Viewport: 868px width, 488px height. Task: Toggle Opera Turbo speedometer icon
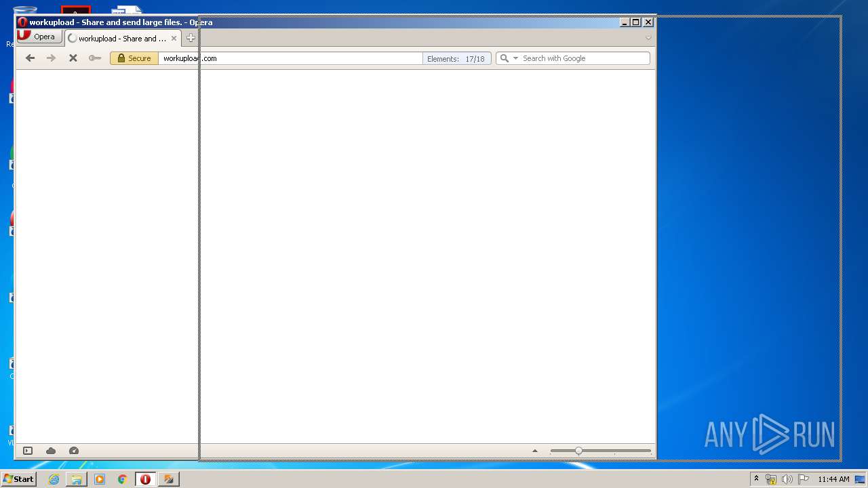coord(74,451)
